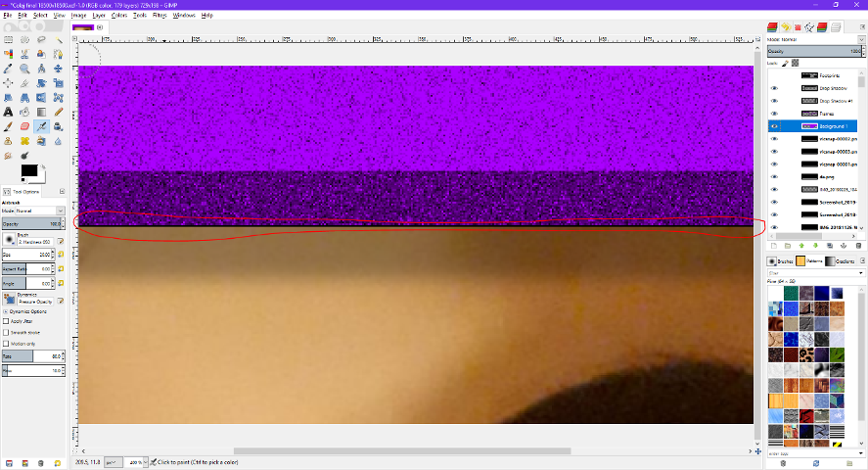This screenshot has width=868, height=470.
Task: Toggle visibility of vlcsnap-00002 layer
Action: pos(774,139)
